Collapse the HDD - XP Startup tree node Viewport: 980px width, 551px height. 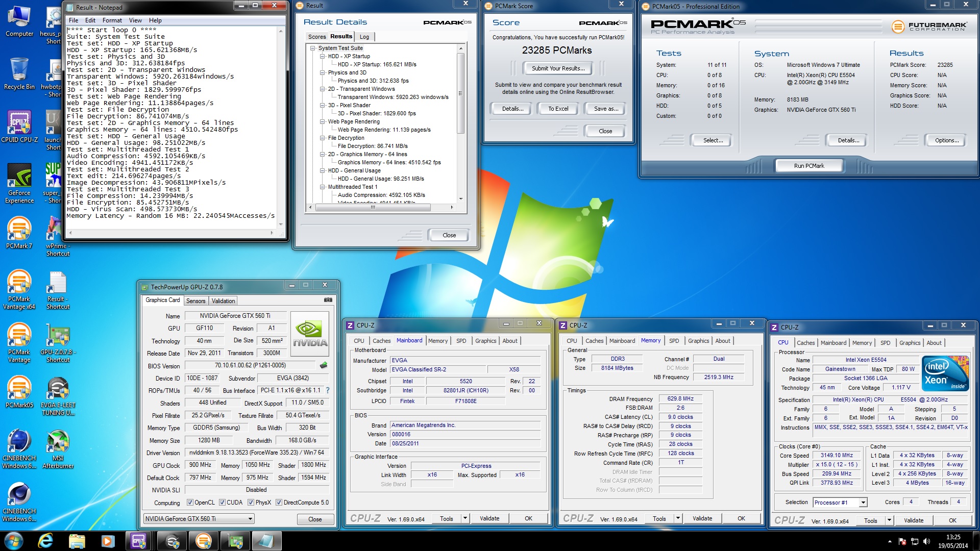[323, 56]
